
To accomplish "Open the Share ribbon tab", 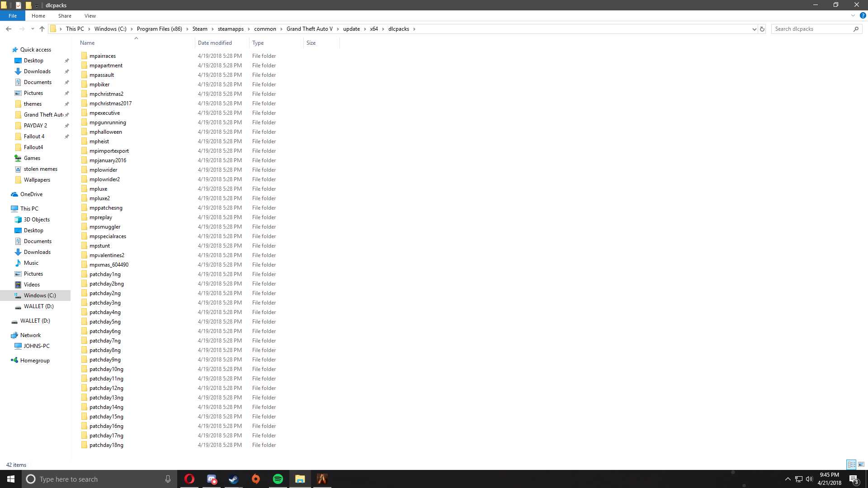I will [x=65, y=16].
